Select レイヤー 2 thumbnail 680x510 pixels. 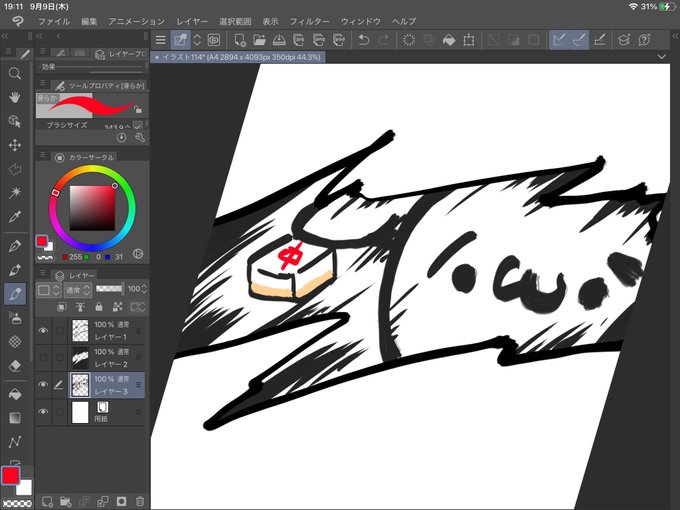pyautogui.click(x=80, y=358)
